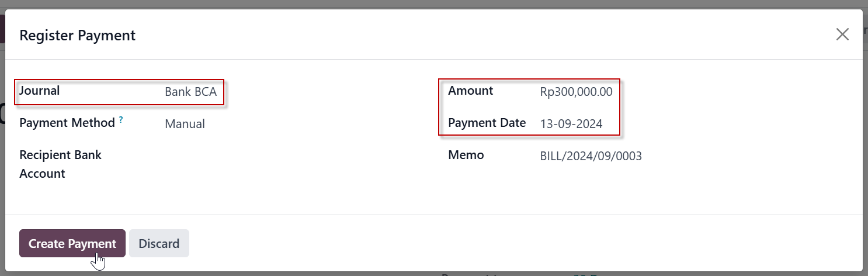This screenshot has width=868, height=276.
Task: Click the Payment Method label text
Action: [x=67, y=123]
